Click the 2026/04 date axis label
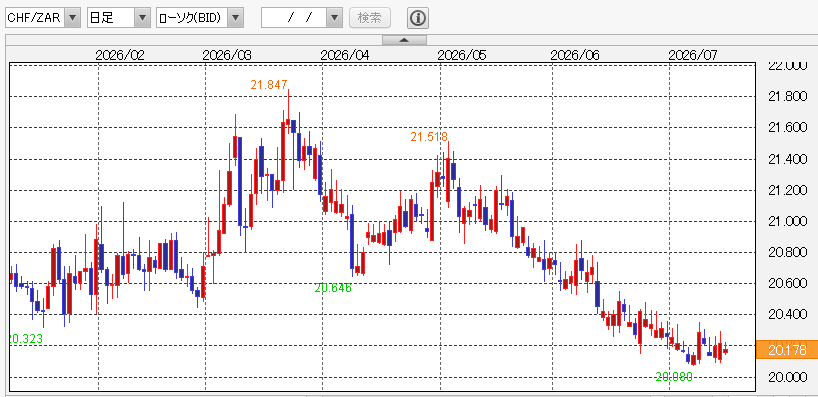The image size is (818, 397). pyautogui.click(x=344, y=55)
